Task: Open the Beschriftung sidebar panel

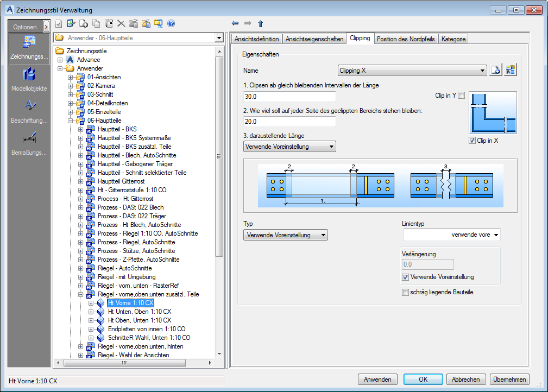Action: 29,112
